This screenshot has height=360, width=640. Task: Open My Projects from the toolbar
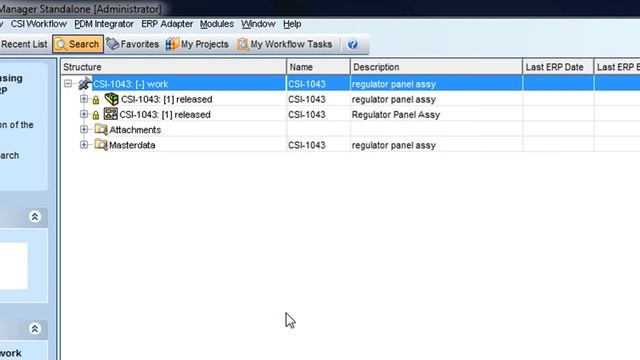197,44
